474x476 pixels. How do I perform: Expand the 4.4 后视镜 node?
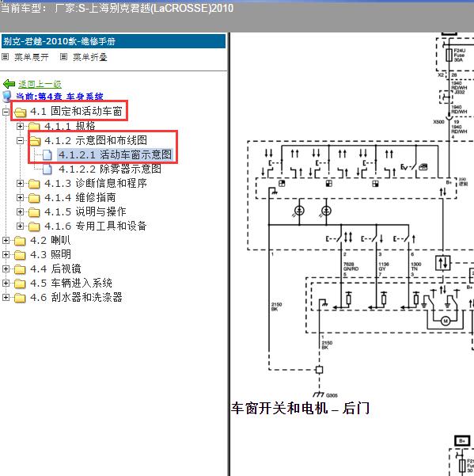(6, 269)
